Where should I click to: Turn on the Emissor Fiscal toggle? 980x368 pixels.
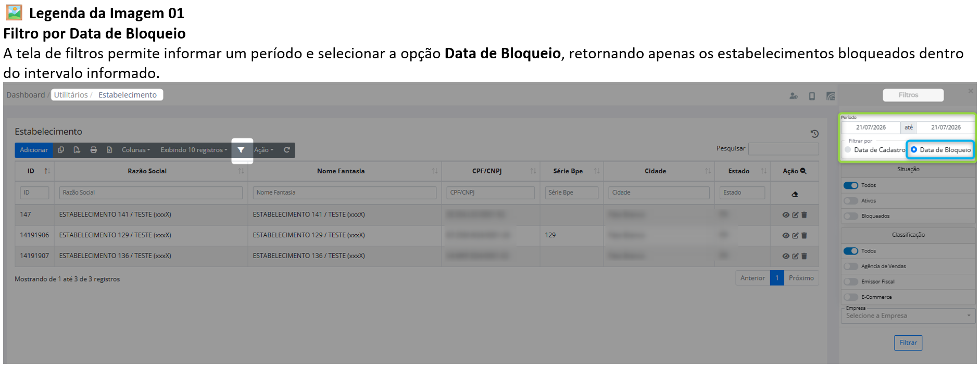851,282
